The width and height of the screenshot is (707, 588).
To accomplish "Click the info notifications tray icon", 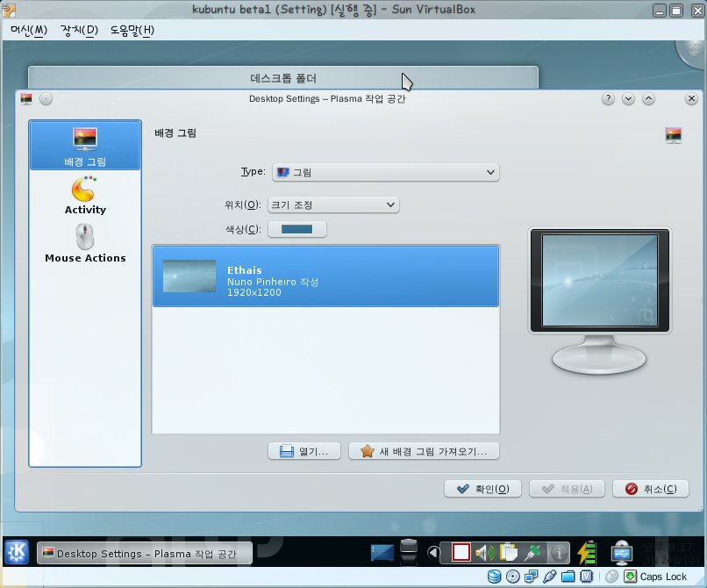I will tap(559, 553).
